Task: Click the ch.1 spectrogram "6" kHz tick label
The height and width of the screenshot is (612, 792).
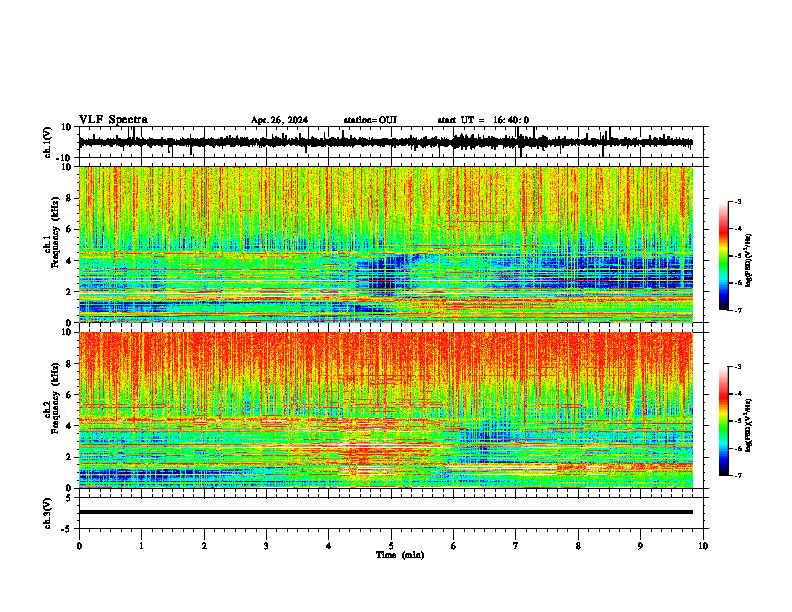Action: click(69, 229)
